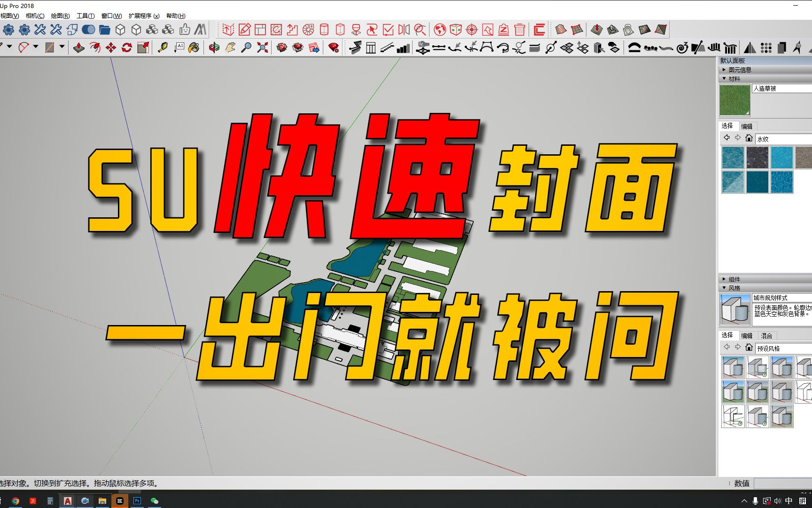
Task: Activate the Orbit tool in the toolbar
Action: pos(214,48)
